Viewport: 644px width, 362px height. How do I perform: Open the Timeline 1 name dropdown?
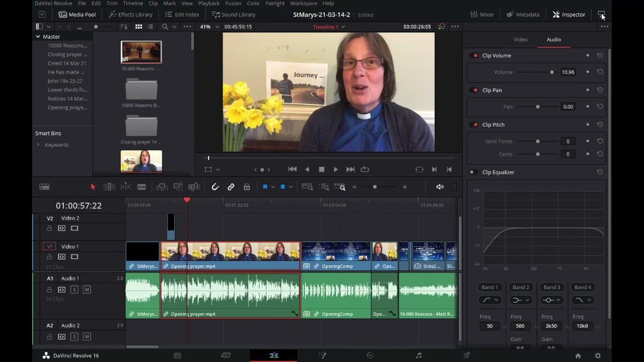pyautogui.click(x=329, y=27)
